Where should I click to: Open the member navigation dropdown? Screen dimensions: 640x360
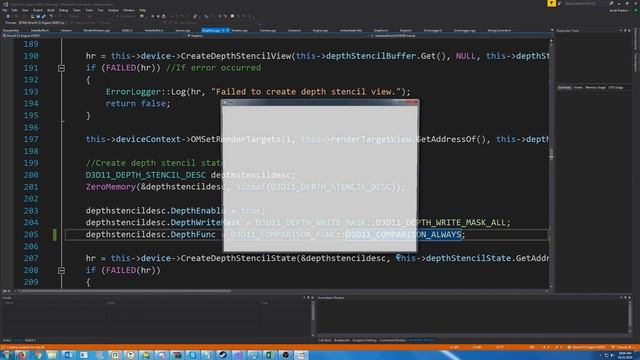[x=460, y=36]
